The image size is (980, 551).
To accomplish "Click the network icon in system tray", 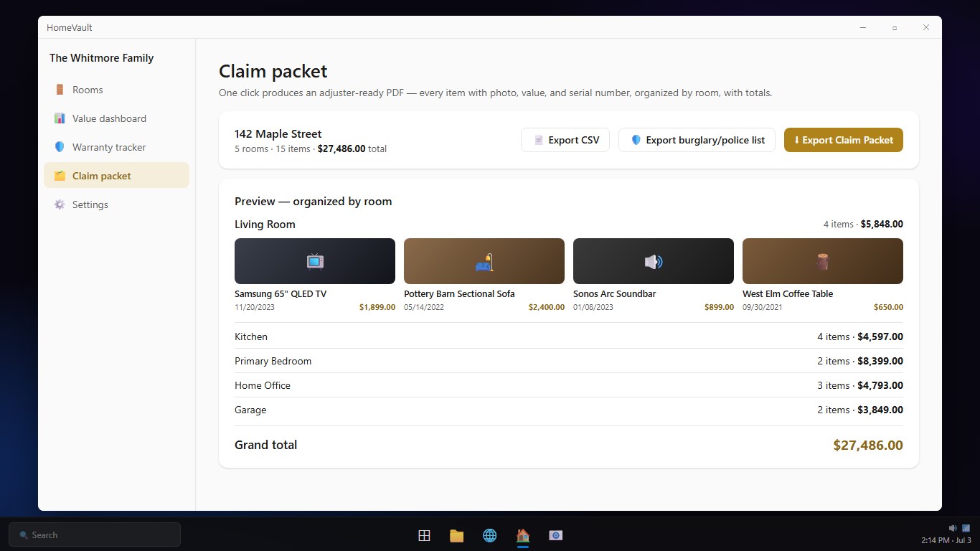I will (x=966, y=528).
